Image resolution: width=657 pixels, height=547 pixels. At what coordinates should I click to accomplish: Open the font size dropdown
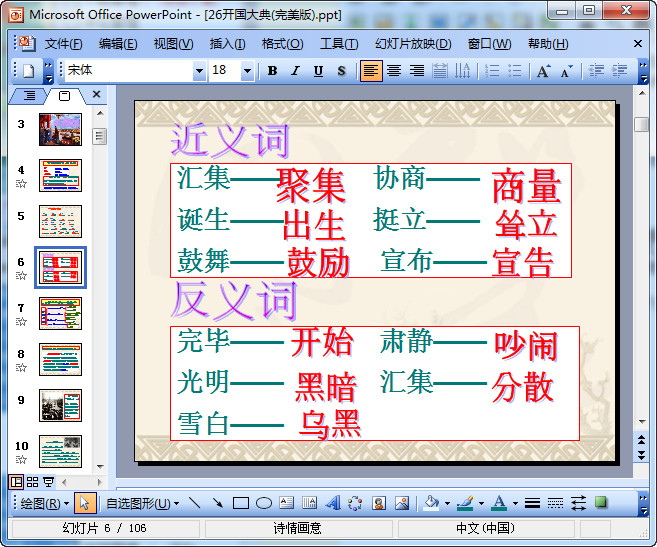point(248,71)
